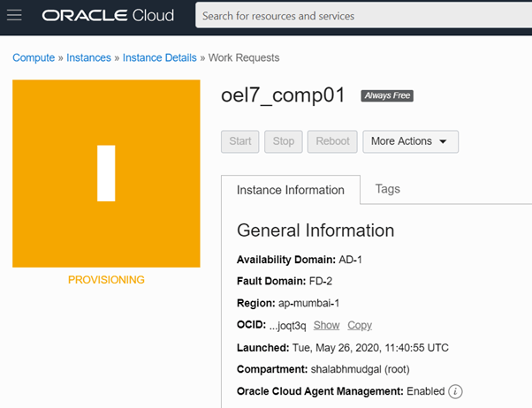
Task: Click Work Requests breadcrumb text
Action: (244, 57)
